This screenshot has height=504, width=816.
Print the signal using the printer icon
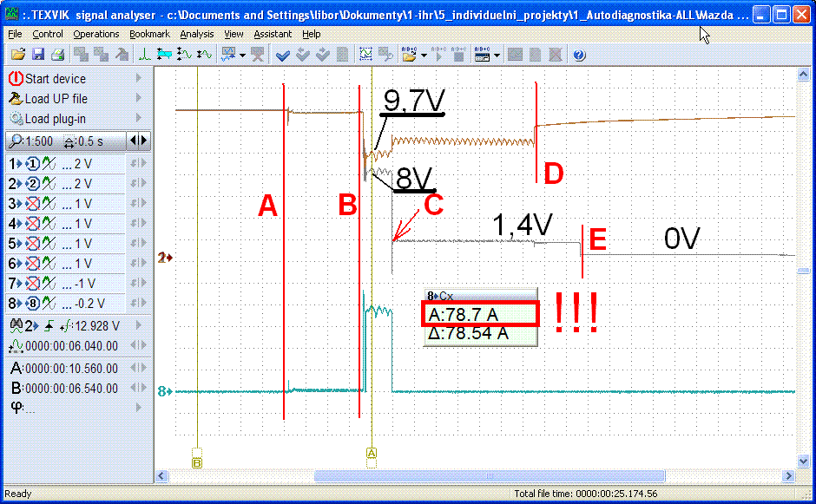(x=58, y=55)
